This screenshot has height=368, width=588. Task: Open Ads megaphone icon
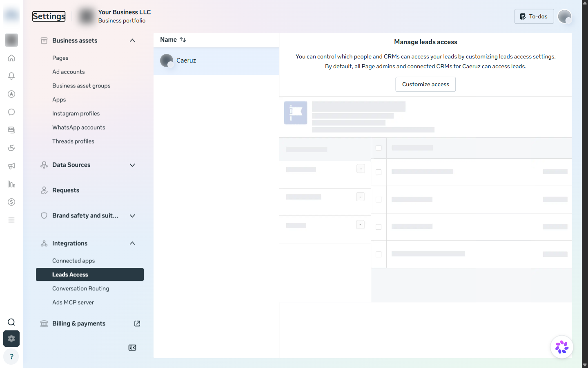click(x=11, y=166)
